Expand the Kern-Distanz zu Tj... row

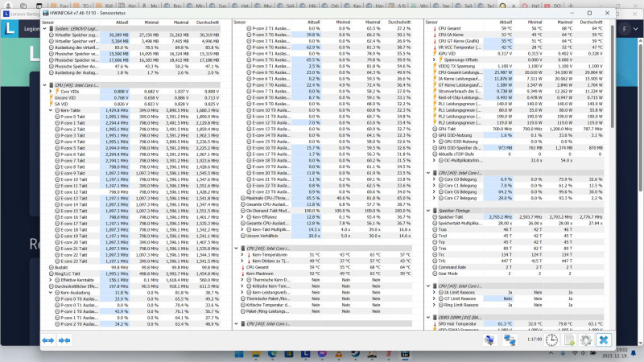(242, 261)
